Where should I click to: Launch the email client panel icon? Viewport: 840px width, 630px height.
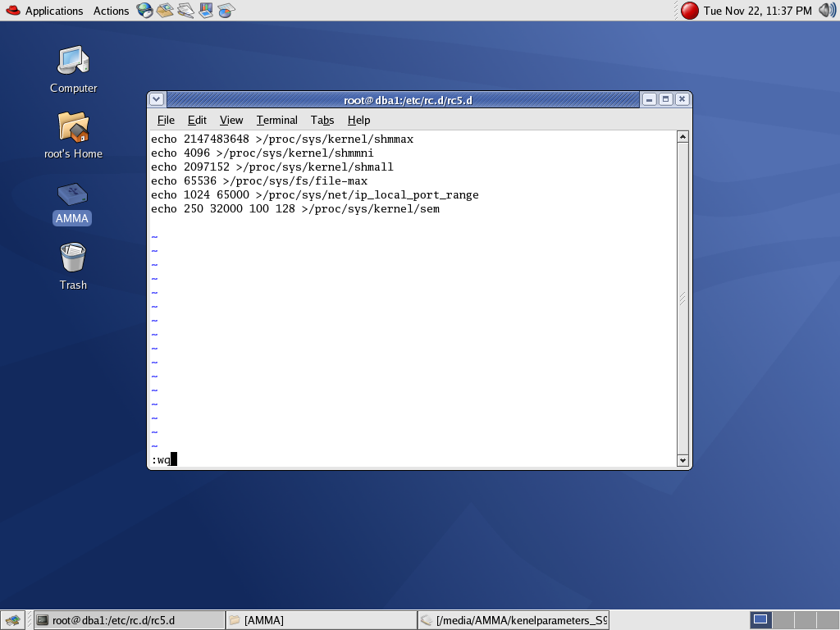click(165, 10)
